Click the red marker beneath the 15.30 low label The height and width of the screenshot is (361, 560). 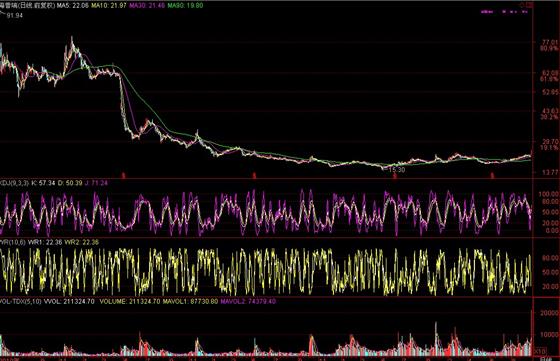[395, 176]
